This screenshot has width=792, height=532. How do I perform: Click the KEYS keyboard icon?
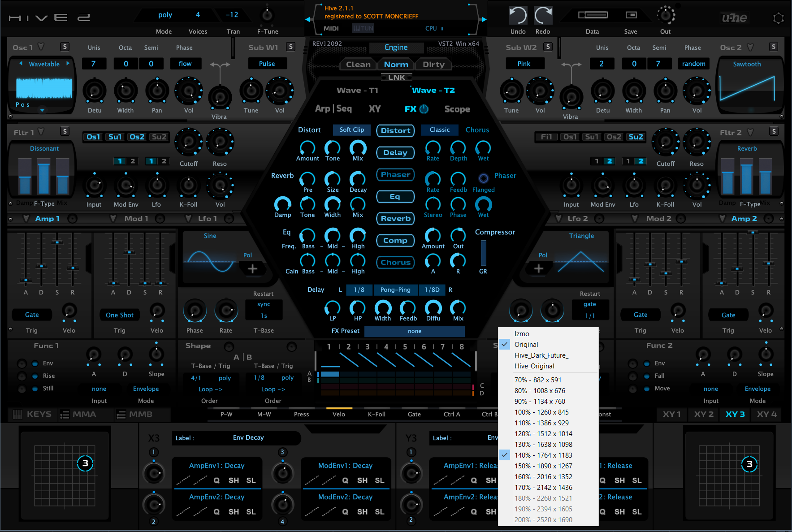[17, 415]
